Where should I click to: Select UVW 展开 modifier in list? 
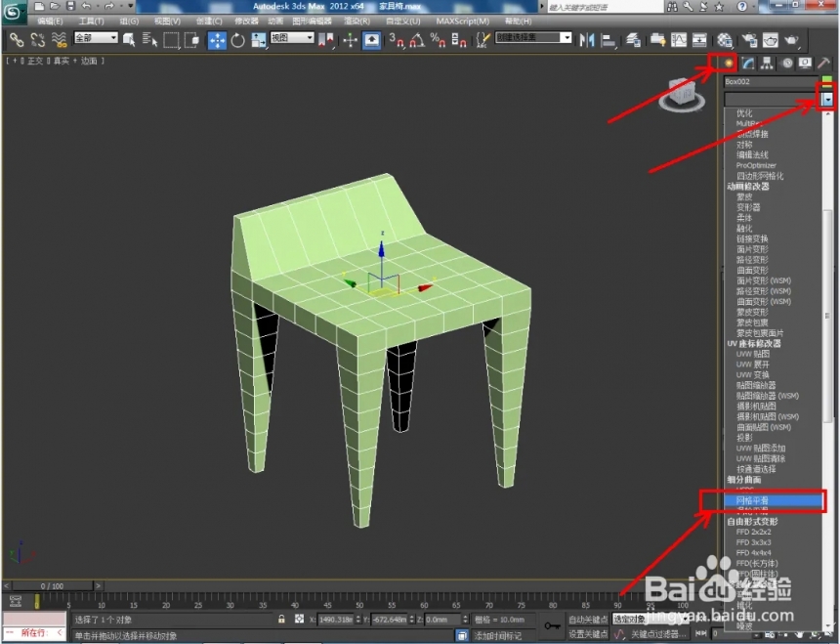pyautogui.click(x=753, y=365)
